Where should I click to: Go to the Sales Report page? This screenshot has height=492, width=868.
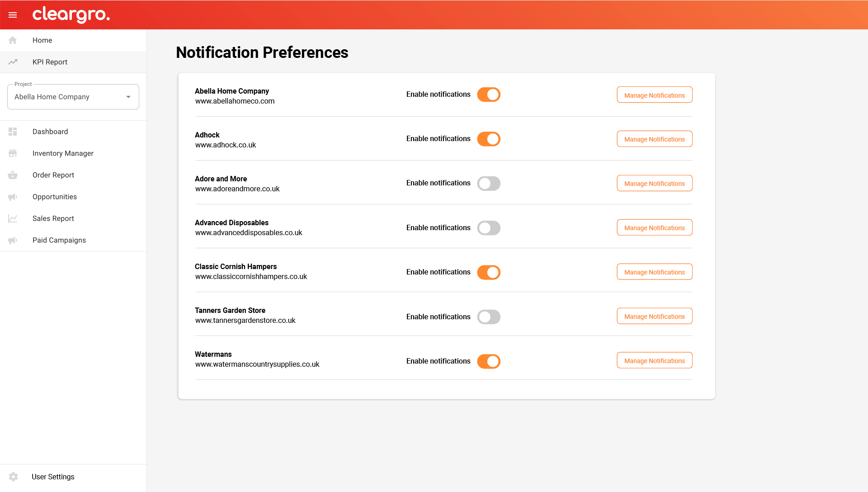(x=53, y=218)
